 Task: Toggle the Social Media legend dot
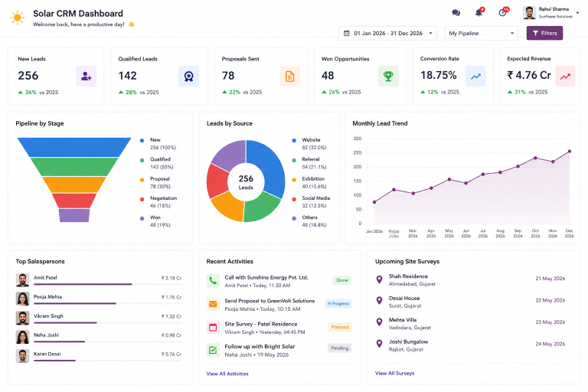294,199
